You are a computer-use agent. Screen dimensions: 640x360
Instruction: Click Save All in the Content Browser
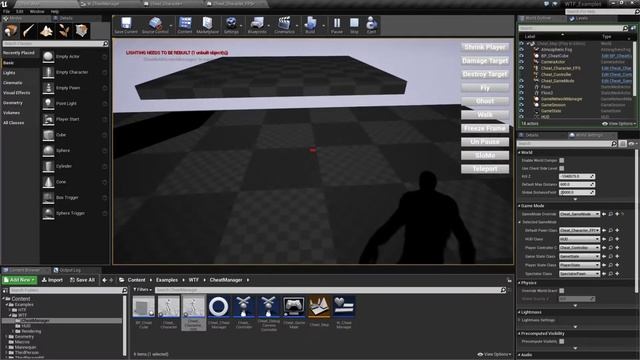click(x=82, y=280)
